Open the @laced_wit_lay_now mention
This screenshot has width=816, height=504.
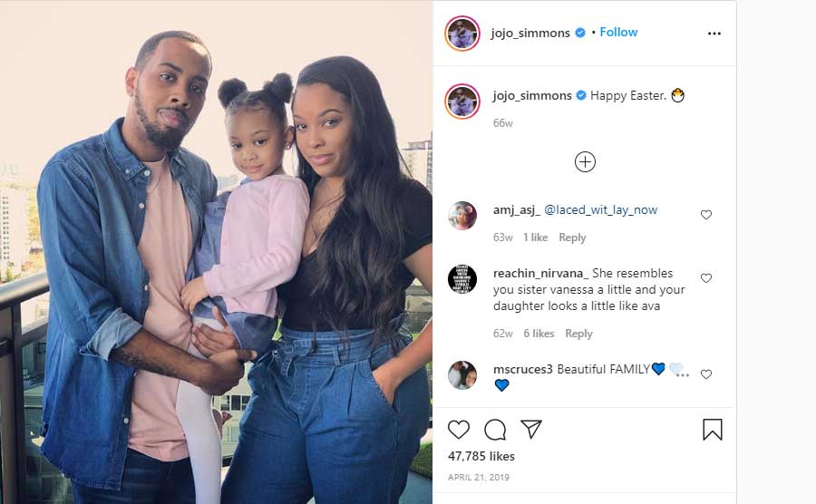pos(600,209)
